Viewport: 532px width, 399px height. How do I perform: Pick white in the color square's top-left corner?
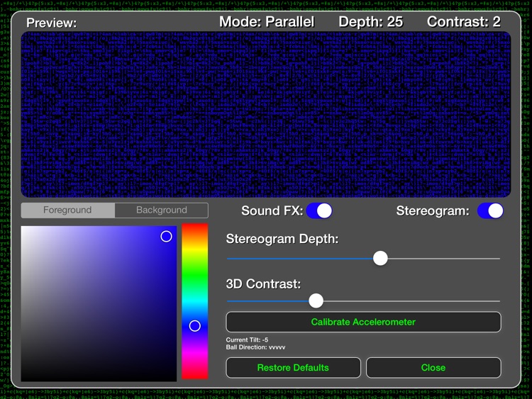(23, 228)
